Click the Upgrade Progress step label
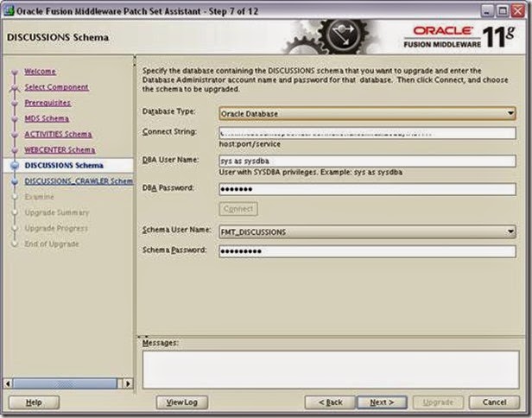Viewport: 532px width, 418px height. tap(56, 228)
